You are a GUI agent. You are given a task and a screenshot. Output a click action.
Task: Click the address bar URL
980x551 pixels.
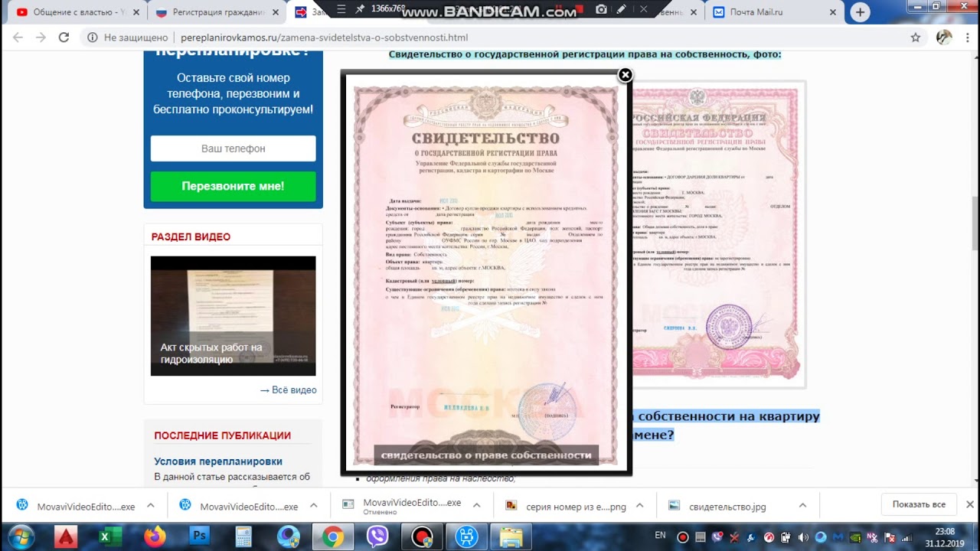click(324, 37)
